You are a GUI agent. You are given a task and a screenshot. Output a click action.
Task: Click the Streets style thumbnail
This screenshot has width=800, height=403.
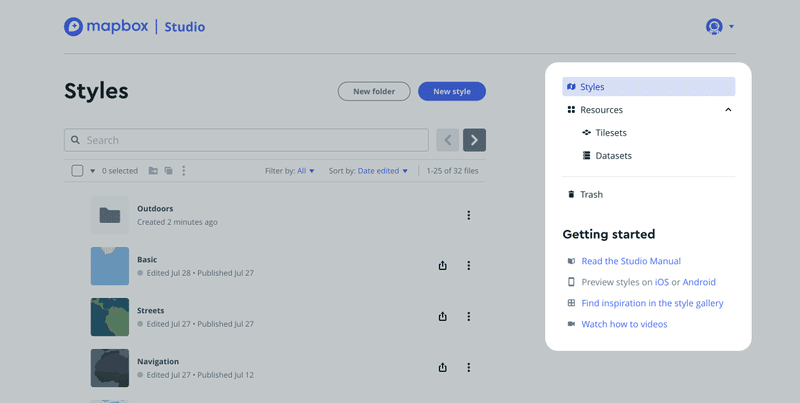pyautogui.click(x=110, y=317)
